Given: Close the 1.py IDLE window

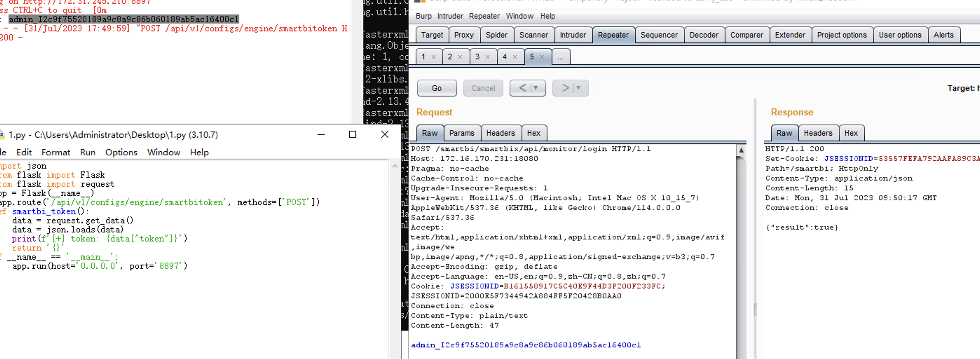Looking at the screenshot, I should (384, 134).
